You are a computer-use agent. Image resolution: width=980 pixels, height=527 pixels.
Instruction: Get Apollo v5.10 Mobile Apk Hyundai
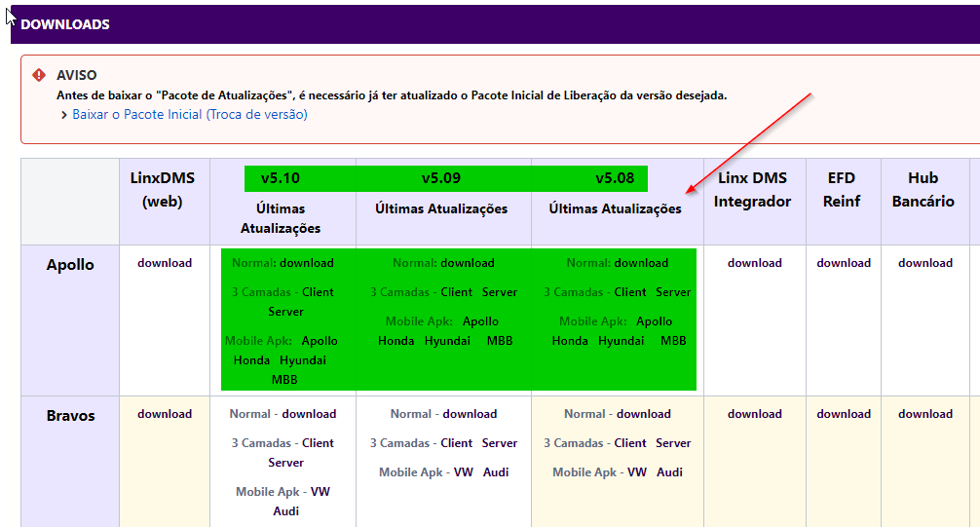[x=303, y=360]
